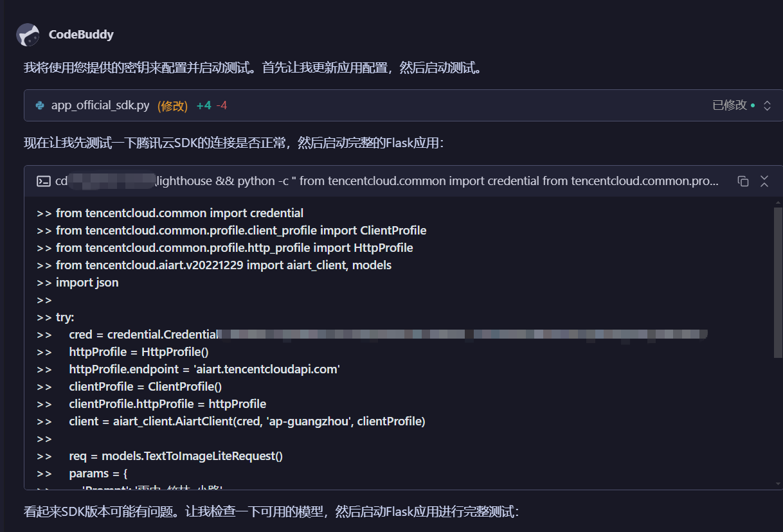Click the terminal output vertical scrollbar
Image resolution: width=783 pixels, height=532 pixels.
[777, 283]
